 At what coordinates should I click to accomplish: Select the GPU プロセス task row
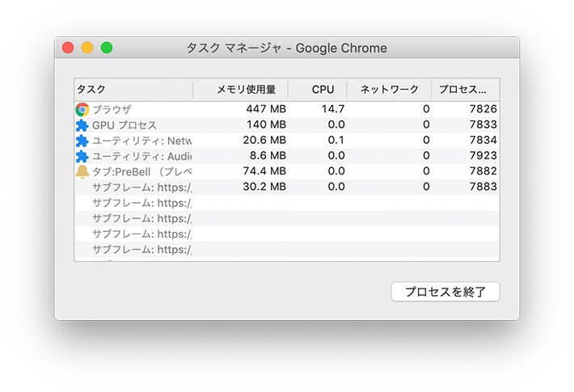(287, 124)
